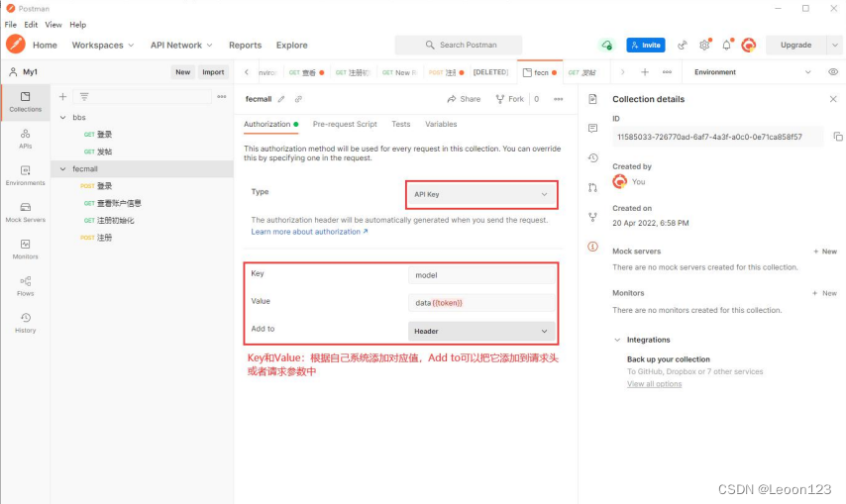846x504 pixels.
Task: Click the New button in workspace header
Action: pos(183,71)
